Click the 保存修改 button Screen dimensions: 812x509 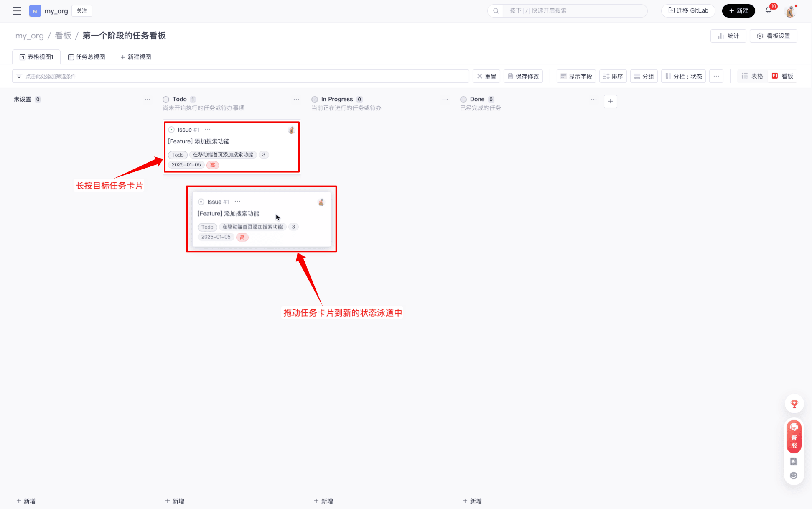523,76
